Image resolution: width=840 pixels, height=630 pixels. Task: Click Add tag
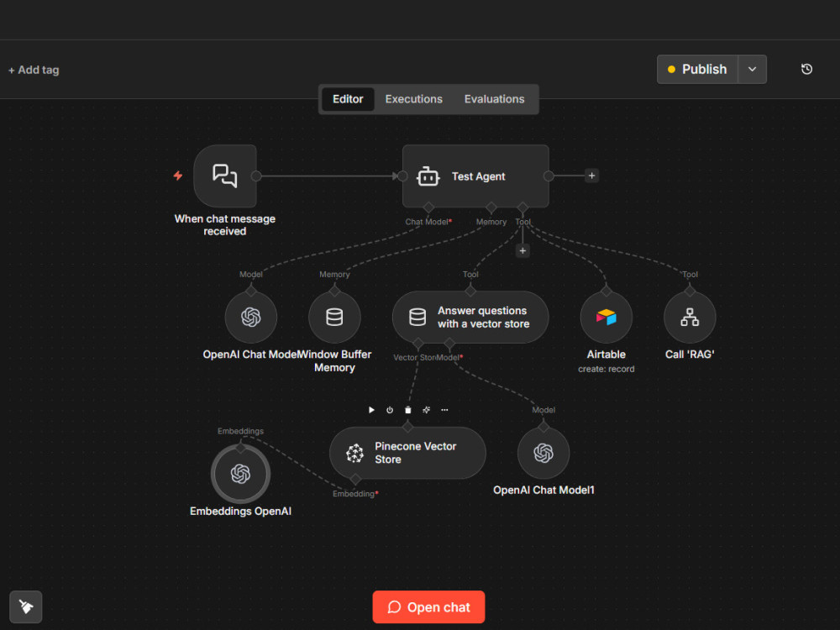pos(34,70)
